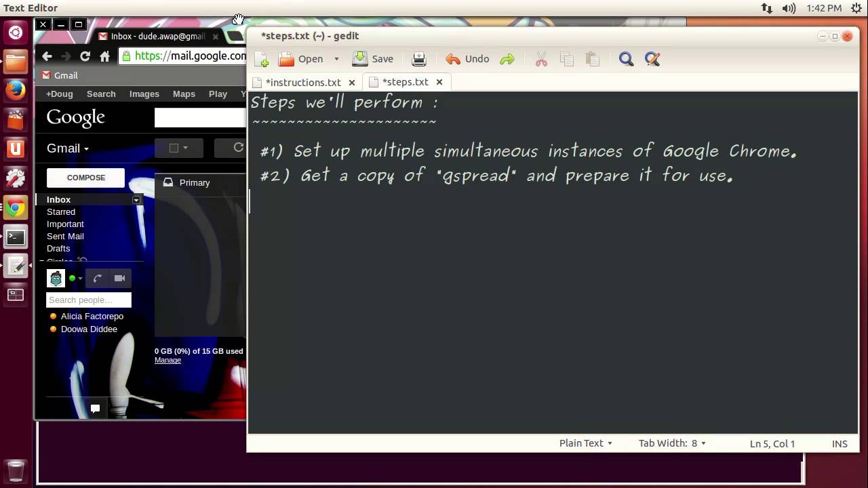Launch Firefox from the launcher
868x488 pixels.
pos(16,90)
